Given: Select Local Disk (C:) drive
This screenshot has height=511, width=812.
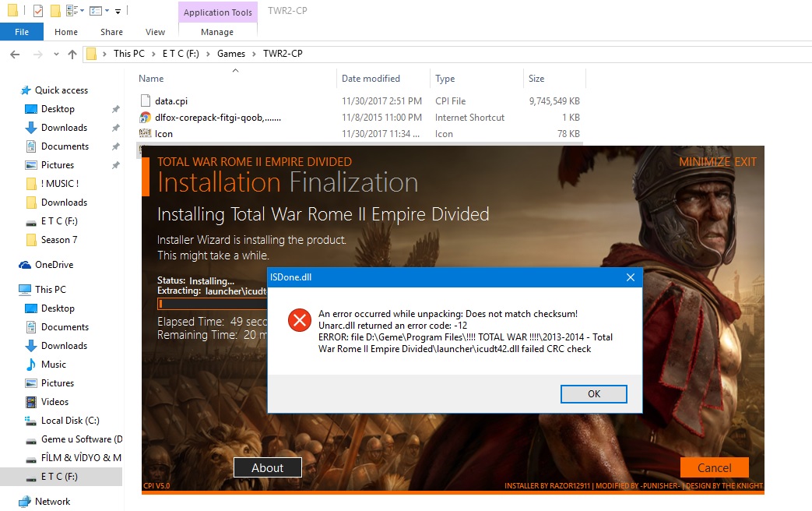Looking at the screenshot, I should [70, 421].
